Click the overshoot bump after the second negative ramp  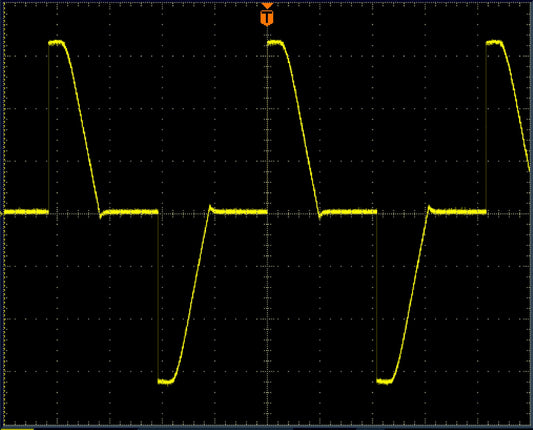tap(429, 208)
